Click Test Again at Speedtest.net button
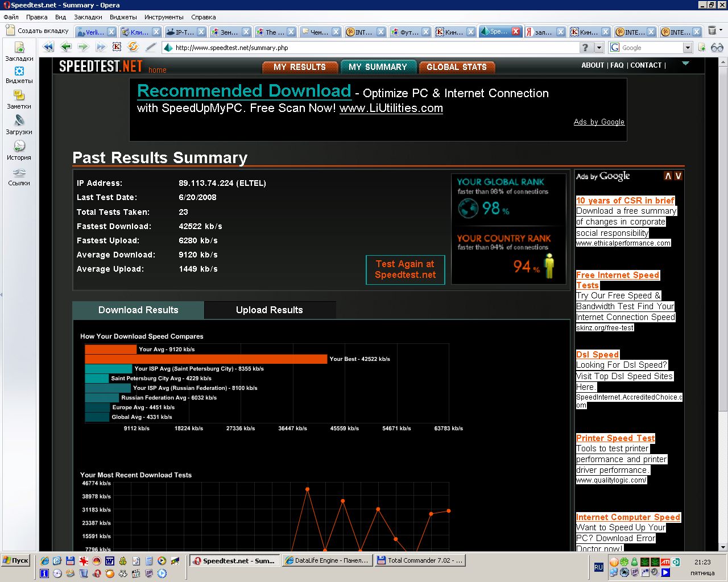Viewport: 728px width, 582px height. 406,269
